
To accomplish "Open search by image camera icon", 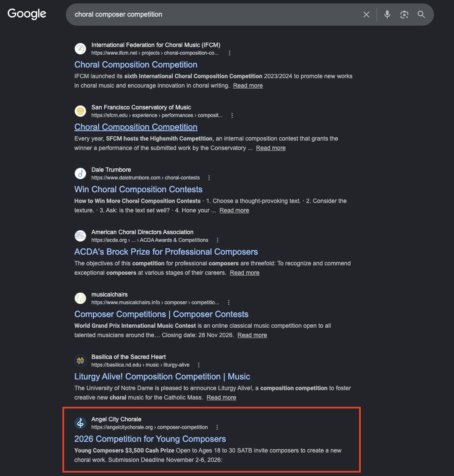I will 404,15.
